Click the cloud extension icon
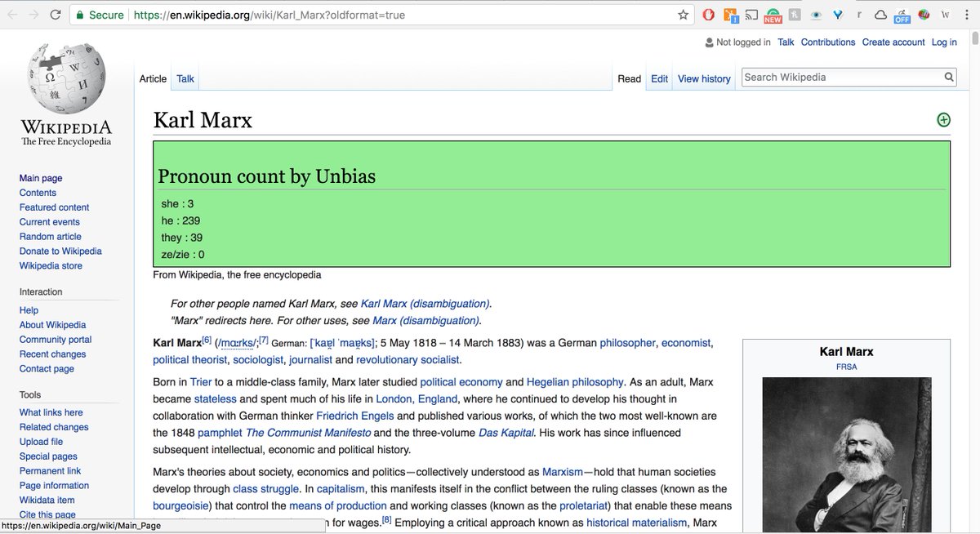 (x=880, y=15)
